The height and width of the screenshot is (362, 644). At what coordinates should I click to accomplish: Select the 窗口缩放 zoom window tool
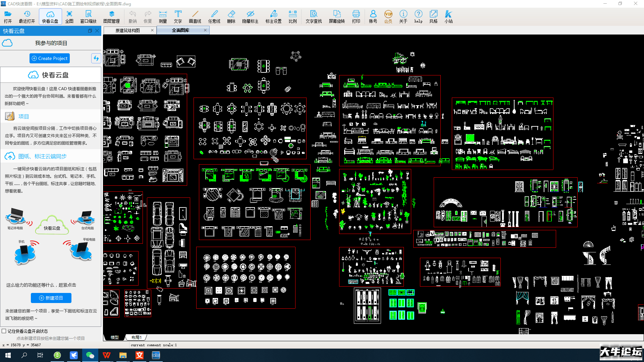pos(88,16)
